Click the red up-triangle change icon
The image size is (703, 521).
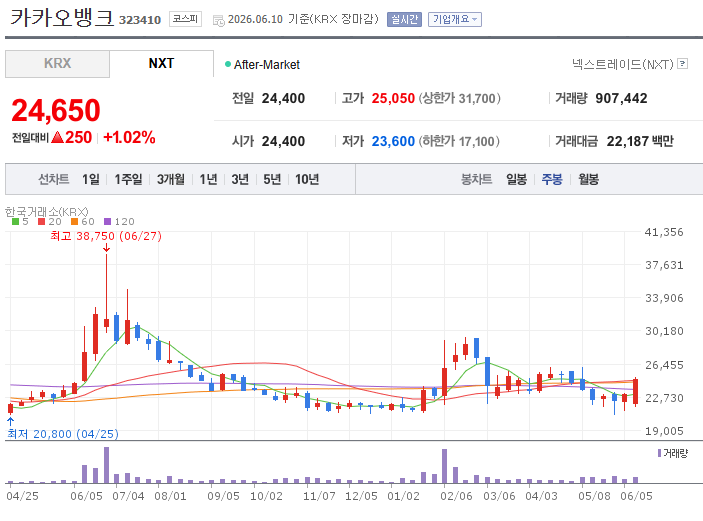point(57,137)
